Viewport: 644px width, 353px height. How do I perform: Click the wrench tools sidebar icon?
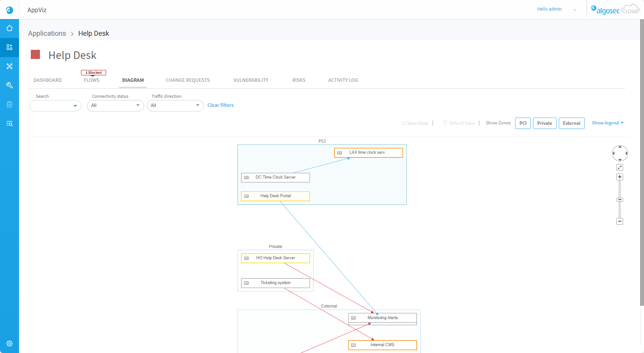[10, 85]
